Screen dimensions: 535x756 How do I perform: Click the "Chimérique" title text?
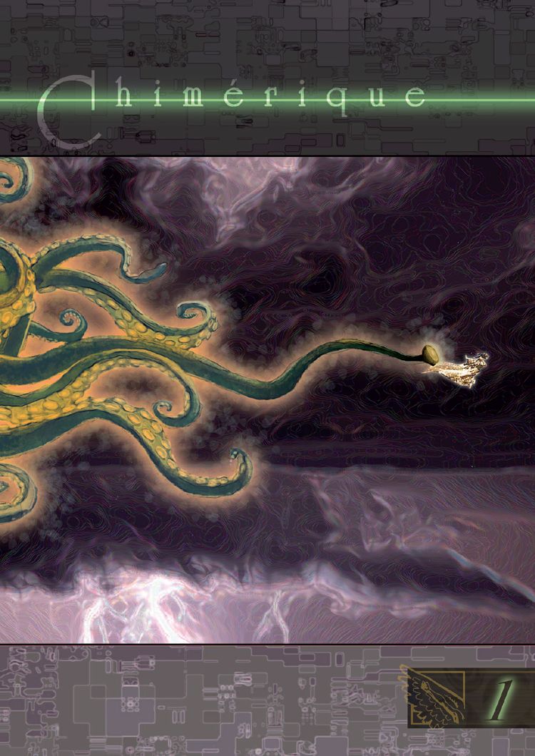232,110
